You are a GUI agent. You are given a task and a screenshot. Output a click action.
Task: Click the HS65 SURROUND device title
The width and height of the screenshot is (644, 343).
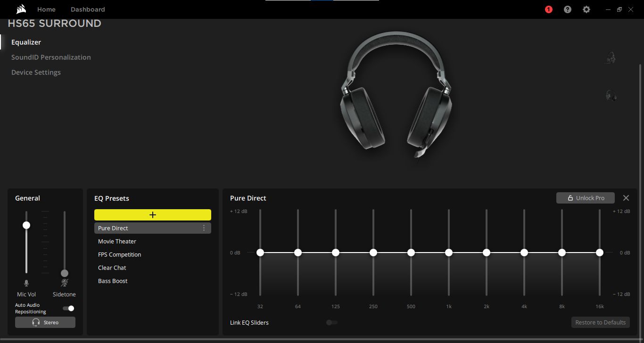click(55, 24)
